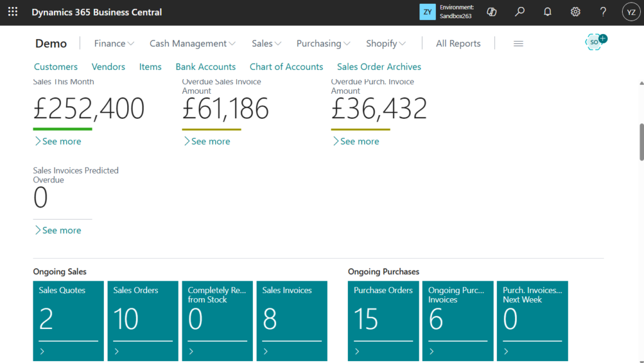Open the search magnifier icon
644x363 pixels.
519,12
